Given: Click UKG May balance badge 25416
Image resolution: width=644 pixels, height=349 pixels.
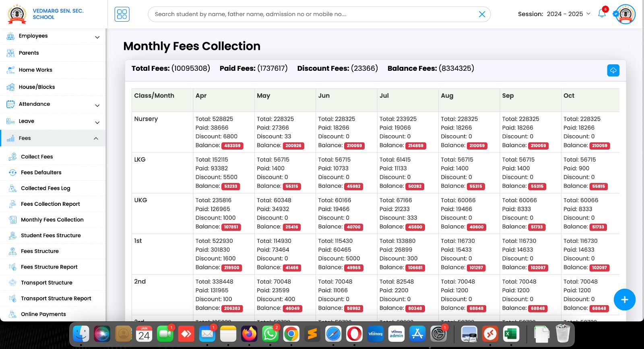Looking at the screenshot, I should (x=292, y=227).
